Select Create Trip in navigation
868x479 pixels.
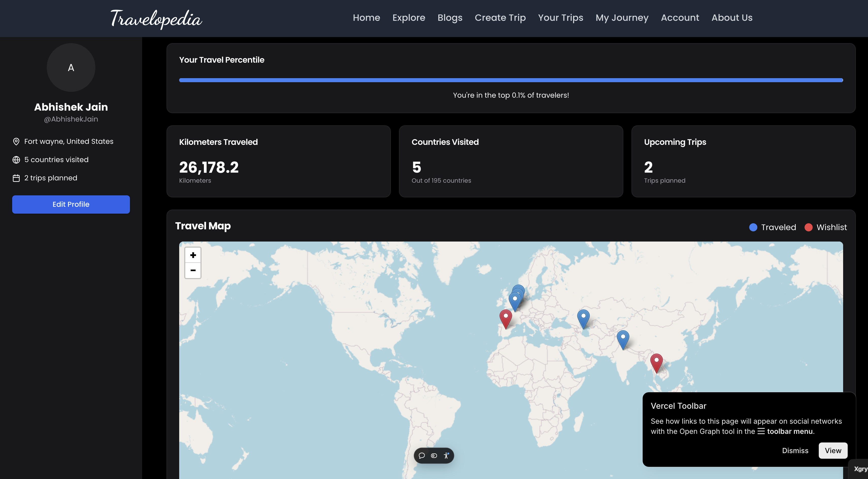tap(500, 18)
